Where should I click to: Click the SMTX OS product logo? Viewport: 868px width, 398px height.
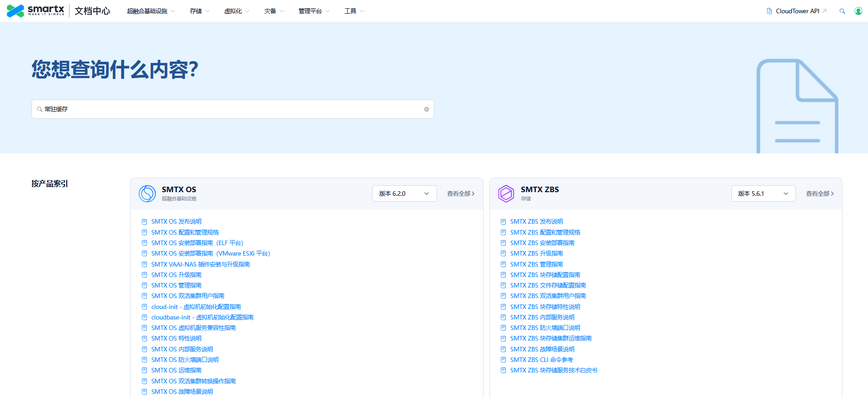tap(147, 194)
